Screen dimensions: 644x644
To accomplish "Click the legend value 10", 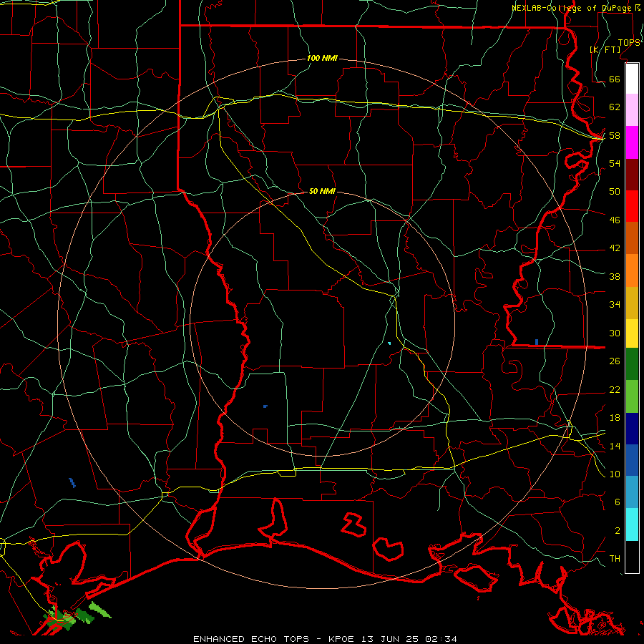I will tap(615, 474).
